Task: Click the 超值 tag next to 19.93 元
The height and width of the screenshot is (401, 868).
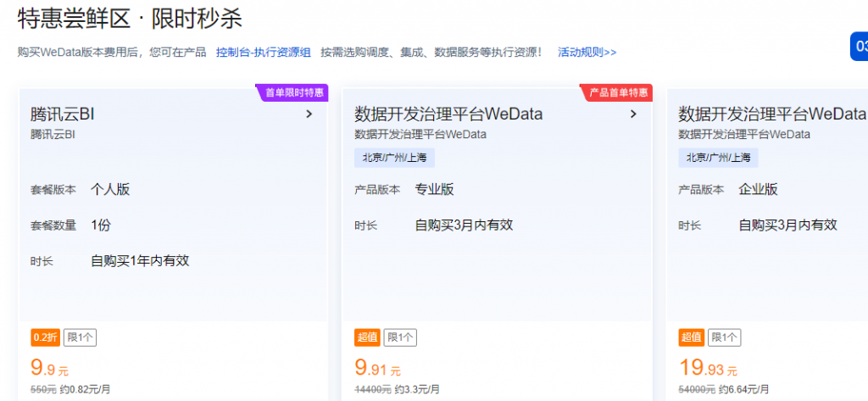Action: pos(692,337)
